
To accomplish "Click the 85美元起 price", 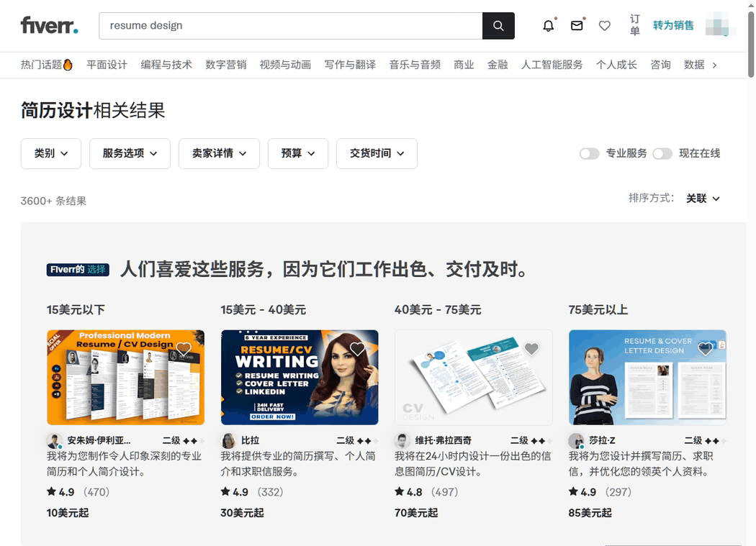I will click(x=590, y=513).
